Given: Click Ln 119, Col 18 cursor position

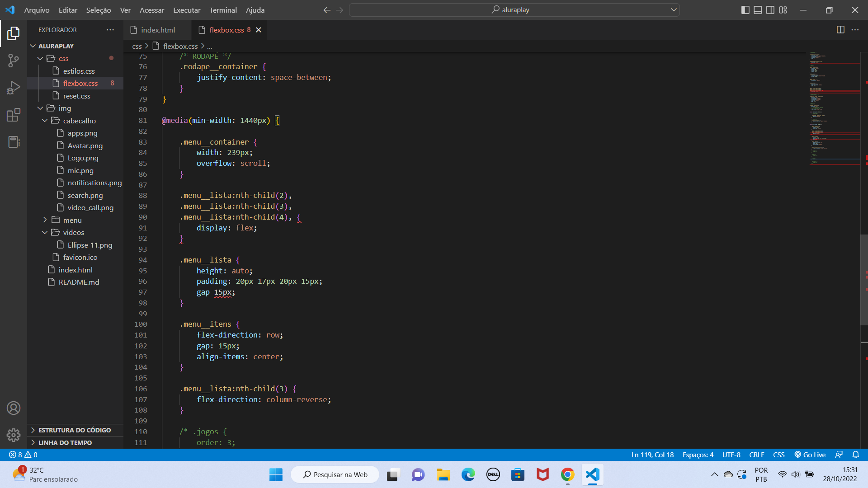Looking at the screenshot, I should [x=652, y=455].
